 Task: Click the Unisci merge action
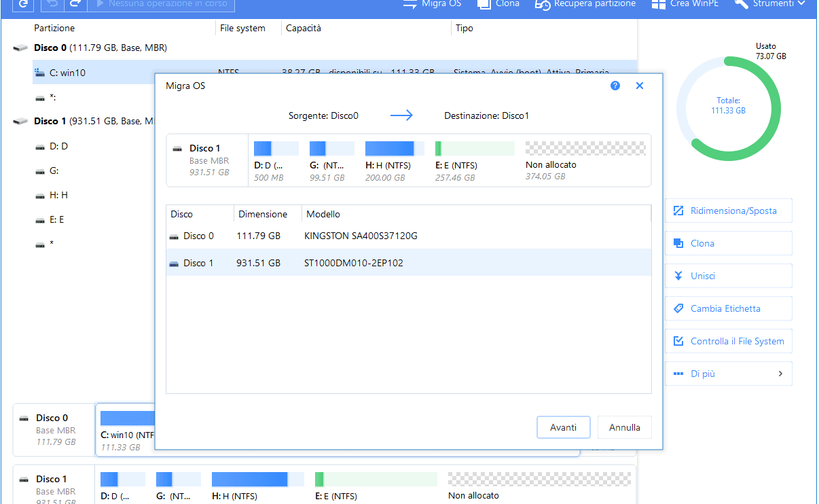click(x=728, y=276)
